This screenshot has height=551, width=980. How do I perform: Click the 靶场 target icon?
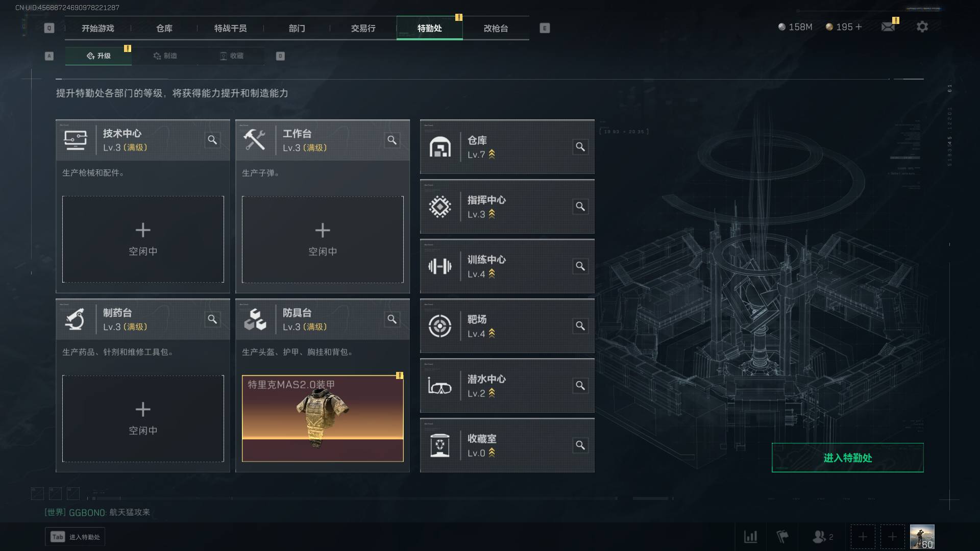tap(439, 326)
